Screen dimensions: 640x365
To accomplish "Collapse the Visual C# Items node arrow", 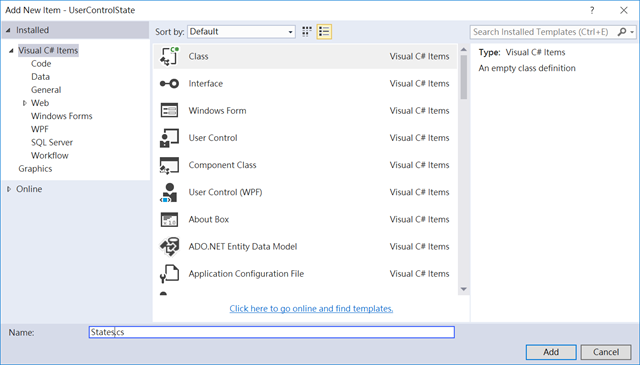I will [x=11, y=51].
